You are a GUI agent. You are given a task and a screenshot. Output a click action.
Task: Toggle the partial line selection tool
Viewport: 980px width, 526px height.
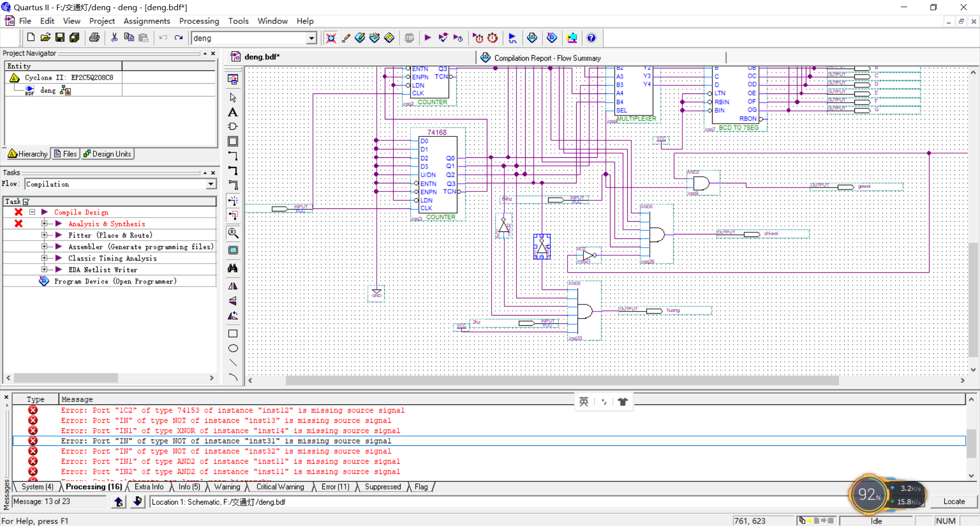point(233,216)
